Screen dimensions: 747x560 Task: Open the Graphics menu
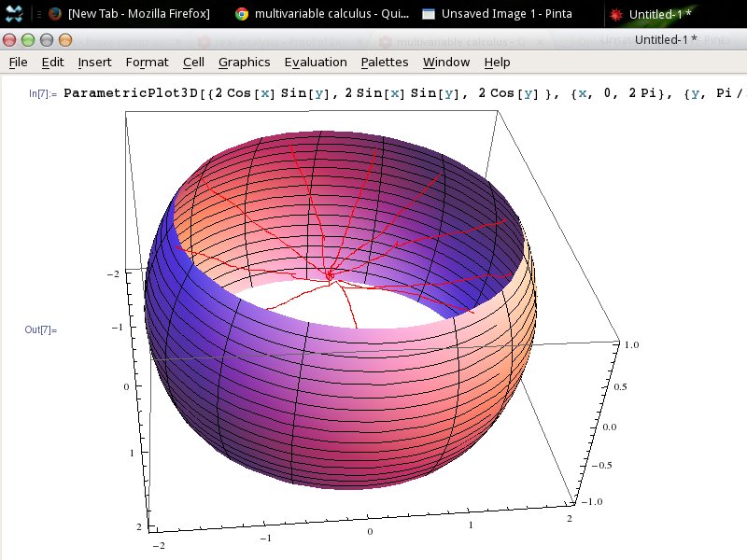pyautogui.click(x=244, y=62)
